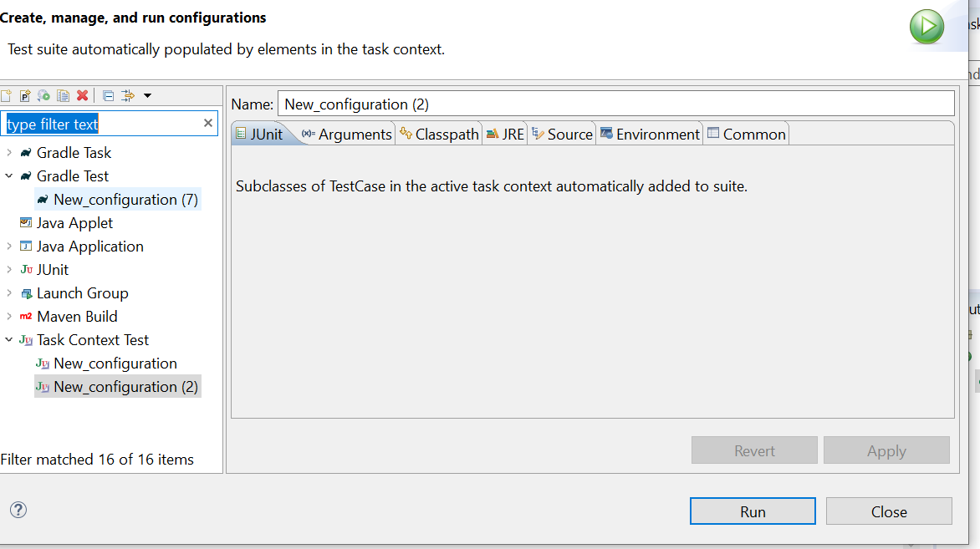Screen dimensions: 980x549
Task: Switch to the Arguments tab
Action: coord(347,135)
